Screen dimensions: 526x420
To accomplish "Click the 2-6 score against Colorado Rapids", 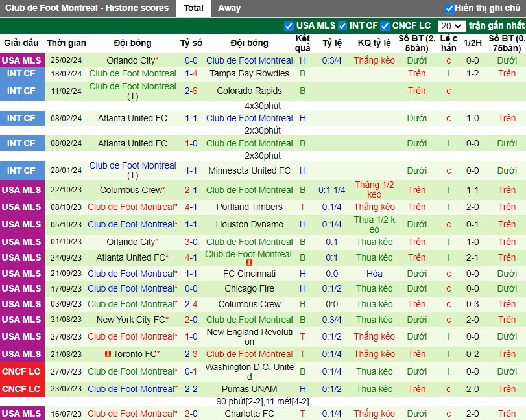I will [x=191, y=91].
